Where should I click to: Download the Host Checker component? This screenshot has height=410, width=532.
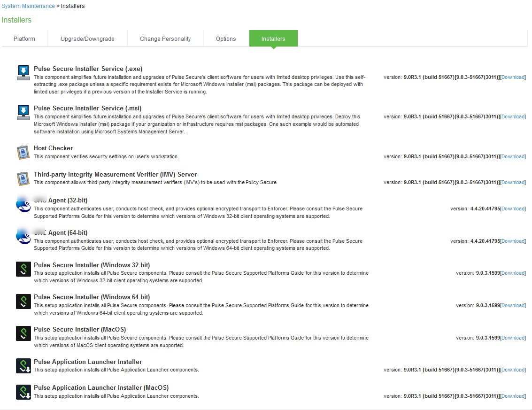[x=513, y=156]
